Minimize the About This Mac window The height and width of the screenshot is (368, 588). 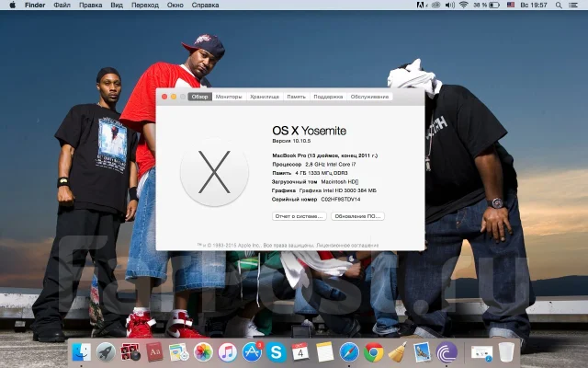click(x=174, y=97)
